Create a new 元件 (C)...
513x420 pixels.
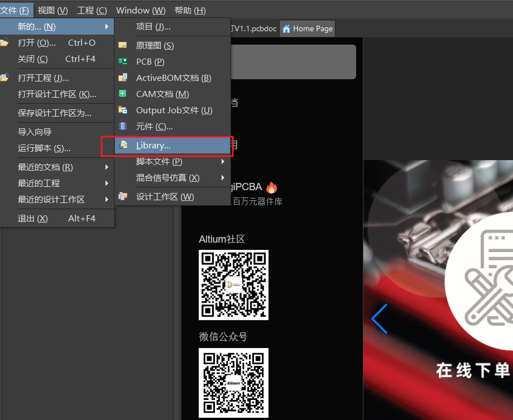172,126
